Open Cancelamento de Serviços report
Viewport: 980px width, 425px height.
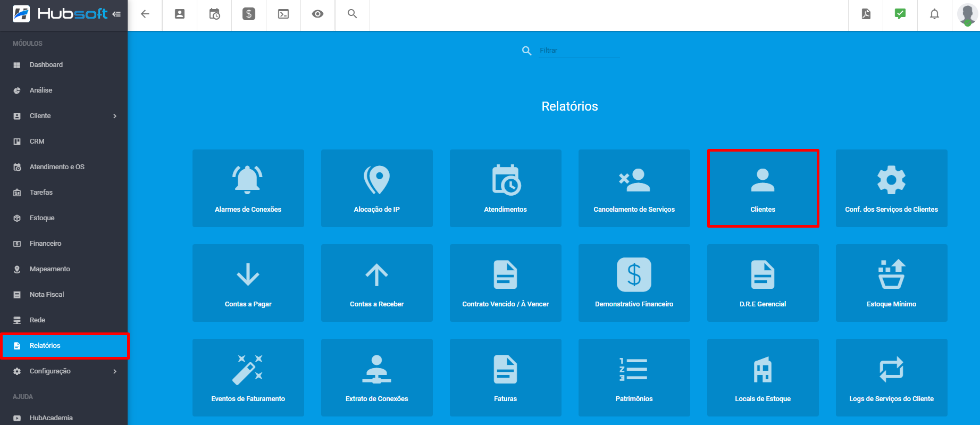(x=634, y=188)
